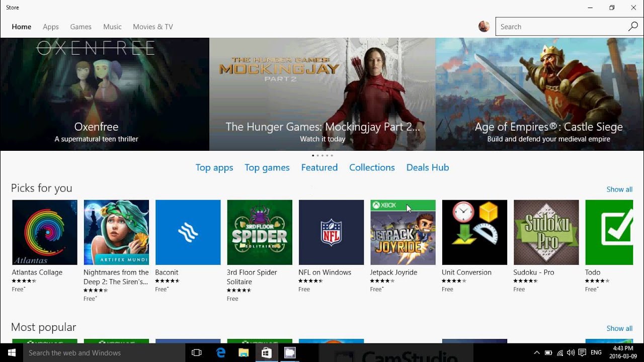Click the Wi-Fi network icon
The image size is (644, 362).
559,353
